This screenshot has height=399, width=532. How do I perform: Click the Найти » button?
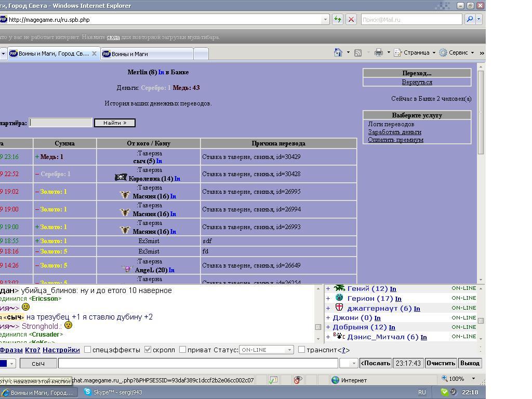[115, 123]
